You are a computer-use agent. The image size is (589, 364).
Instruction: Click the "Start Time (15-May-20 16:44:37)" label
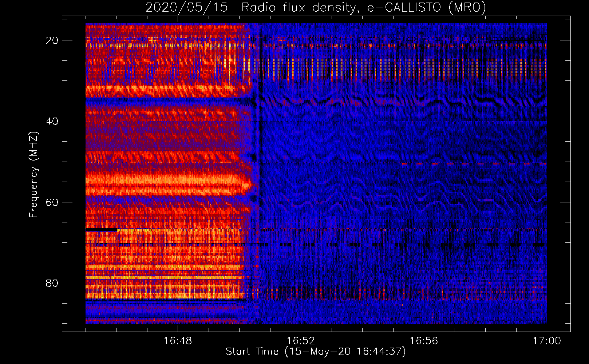tap(316, 352)
